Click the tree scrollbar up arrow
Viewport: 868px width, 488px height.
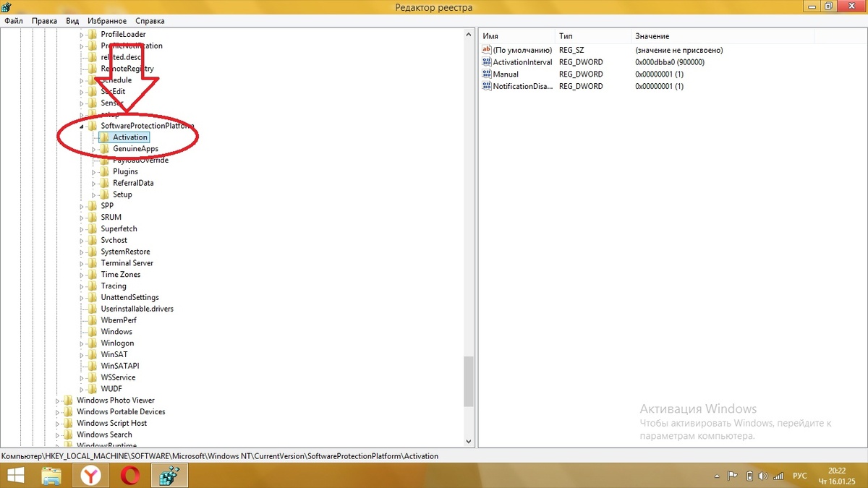[469, 35]
